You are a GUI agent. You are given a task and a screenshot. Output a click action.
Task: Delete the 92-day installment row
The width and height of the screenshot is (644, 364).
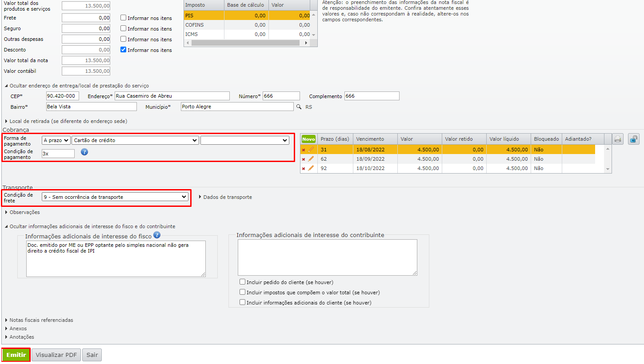coord(304,169)
